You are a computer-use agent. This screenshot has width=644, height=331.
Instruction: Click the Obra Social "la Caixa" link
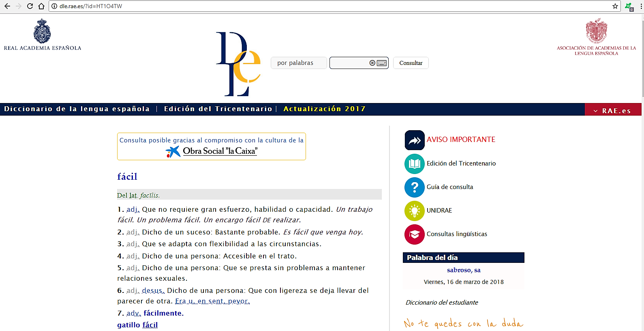tap(220, 151)
